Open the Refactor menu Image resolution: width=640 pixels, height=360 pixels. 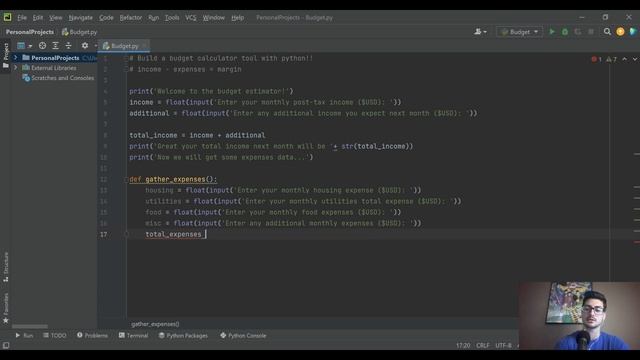131,18
